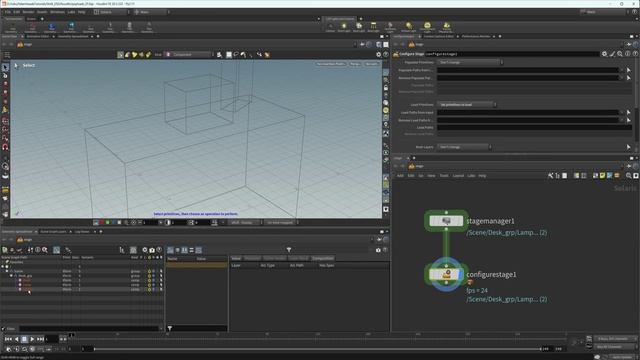Image resolution: width=640 pixels, height=360 pixels.
Task: Activate the Select tool in left toolbar
Action: coord(5,67)
